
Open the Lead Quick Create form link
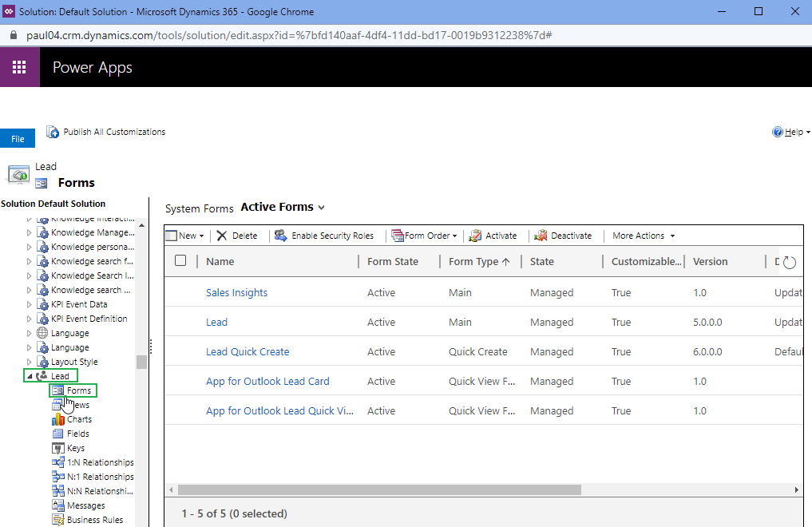(248, 351)
